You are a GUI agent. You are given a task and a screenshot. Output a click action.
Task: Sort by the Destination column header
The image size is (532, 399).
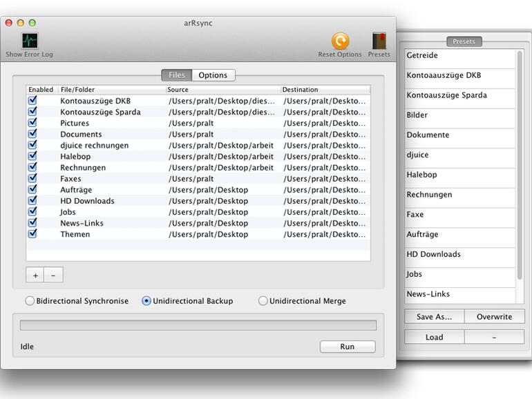pos(325,90)
